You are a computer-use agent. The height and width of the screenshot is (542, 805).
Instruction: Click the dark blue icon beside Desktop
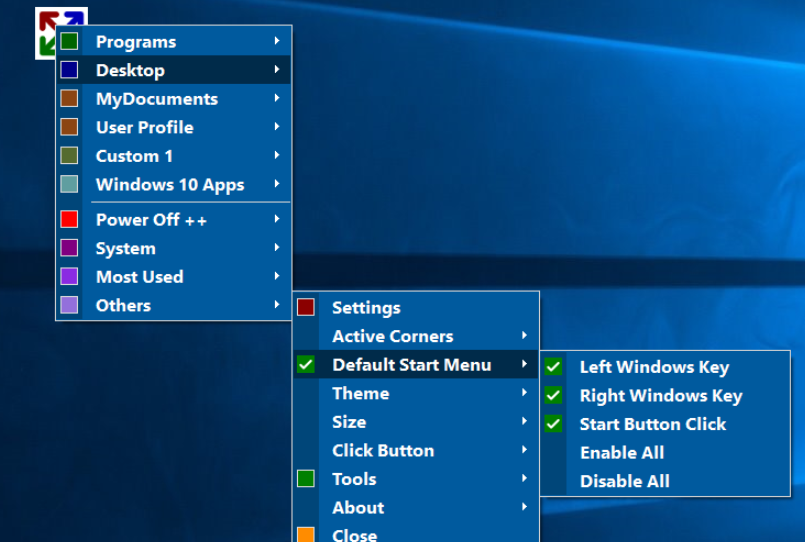point(69,70)
